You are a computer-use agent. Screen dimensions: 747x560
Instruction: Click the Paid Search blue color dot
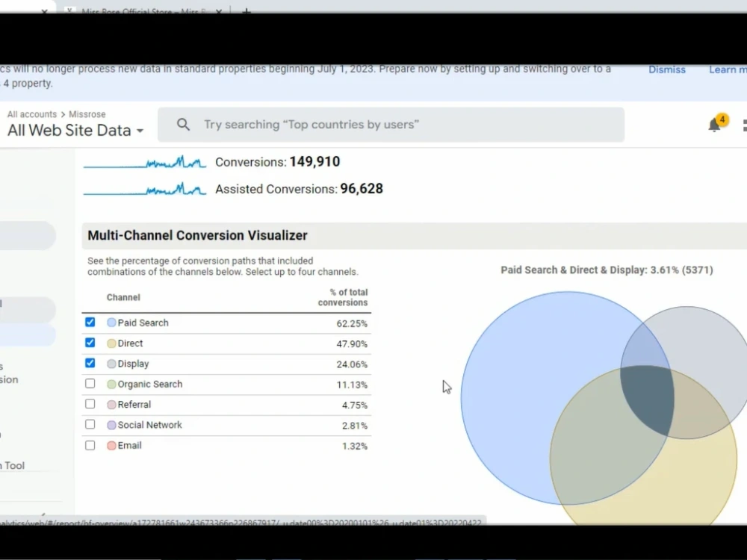point(111,323)
